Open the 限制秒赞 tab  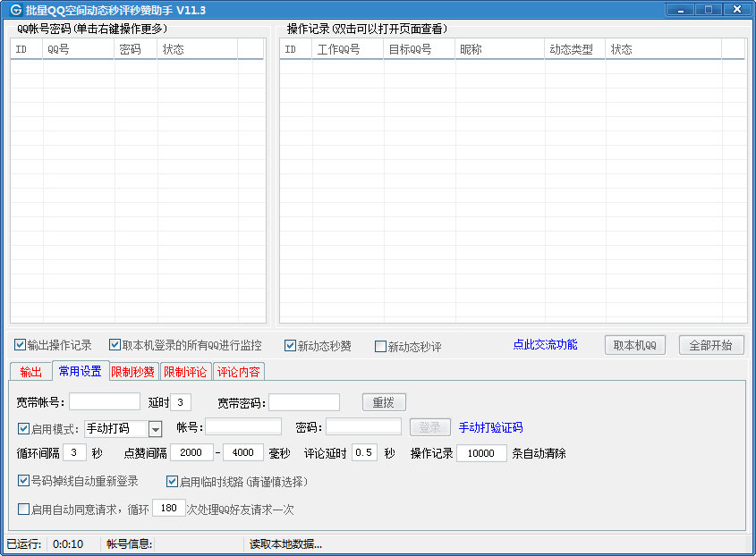click(x=133, y=372)
